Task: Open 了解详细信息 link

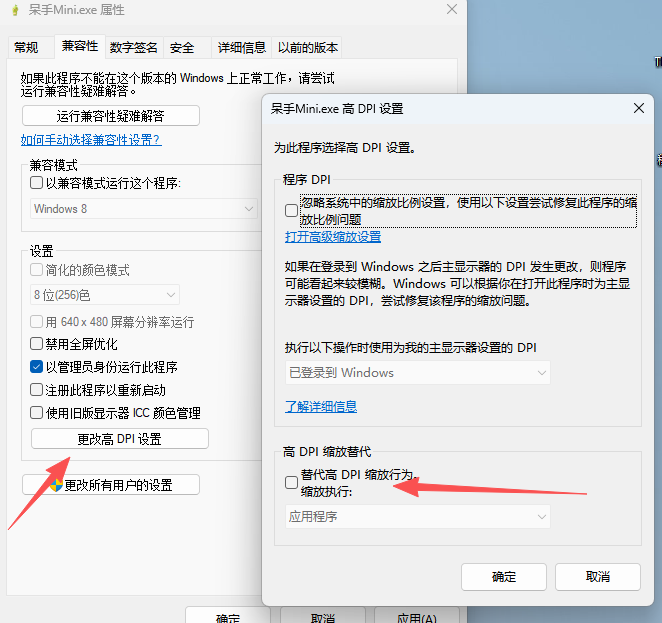Action: click(x=321, y=406)
